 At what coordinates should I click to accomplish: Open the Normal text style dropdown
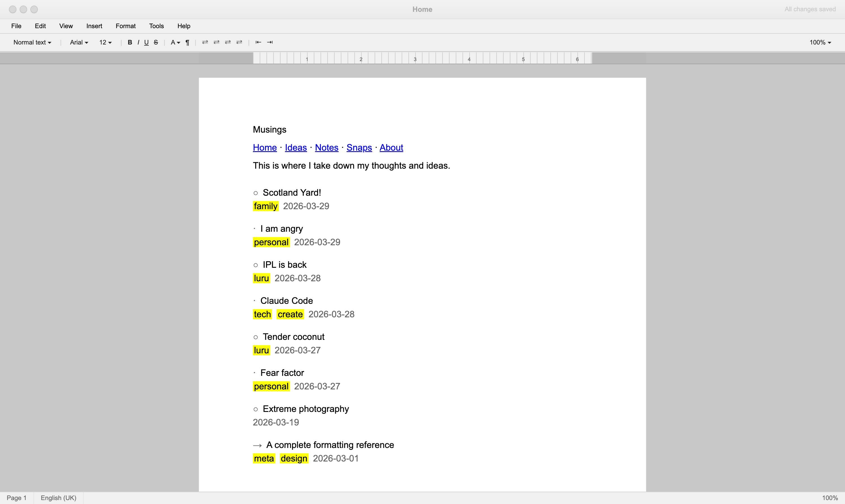[x=32, y=43]
